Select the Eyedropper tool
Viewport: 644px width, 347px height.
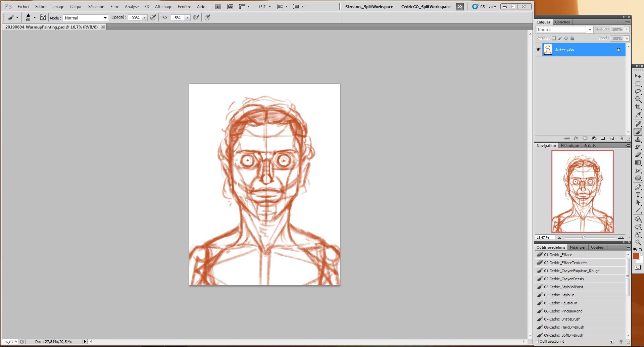coord(638,115)
